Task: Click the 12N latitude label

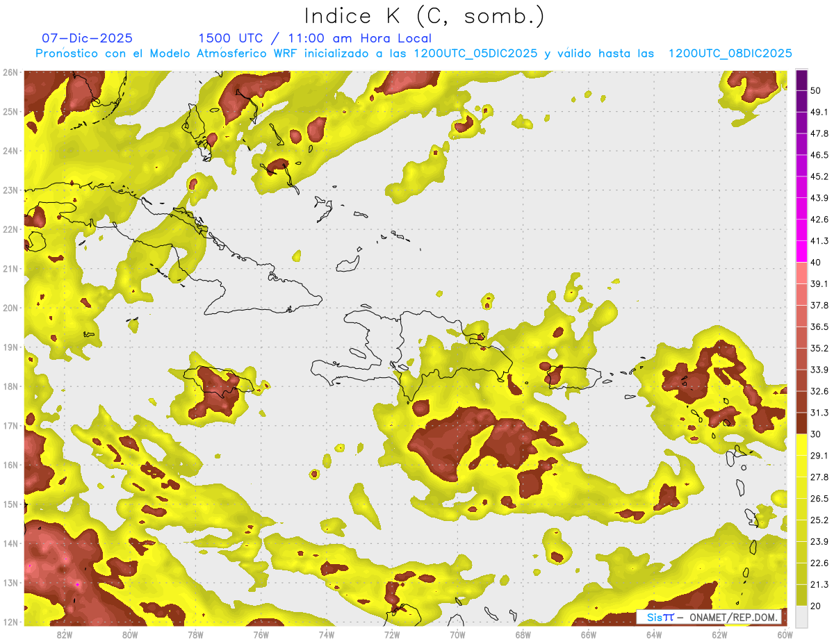Action: 10,622
